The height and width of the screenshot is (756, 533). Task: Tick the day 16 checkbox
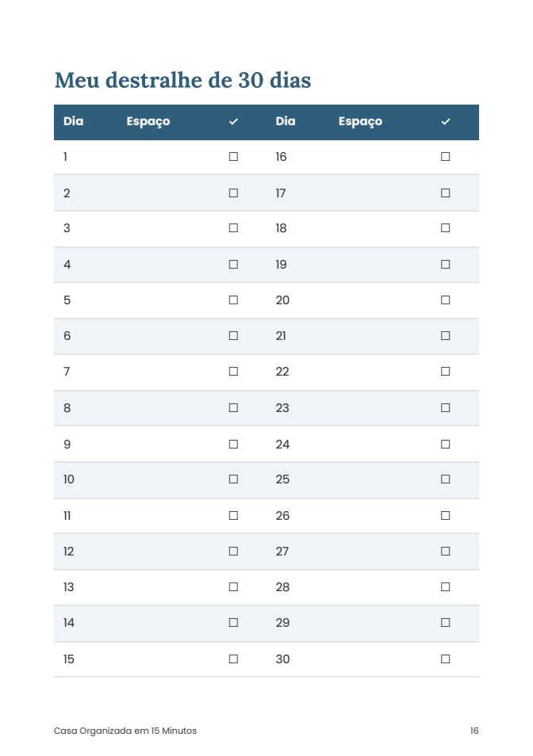[446, 157]
